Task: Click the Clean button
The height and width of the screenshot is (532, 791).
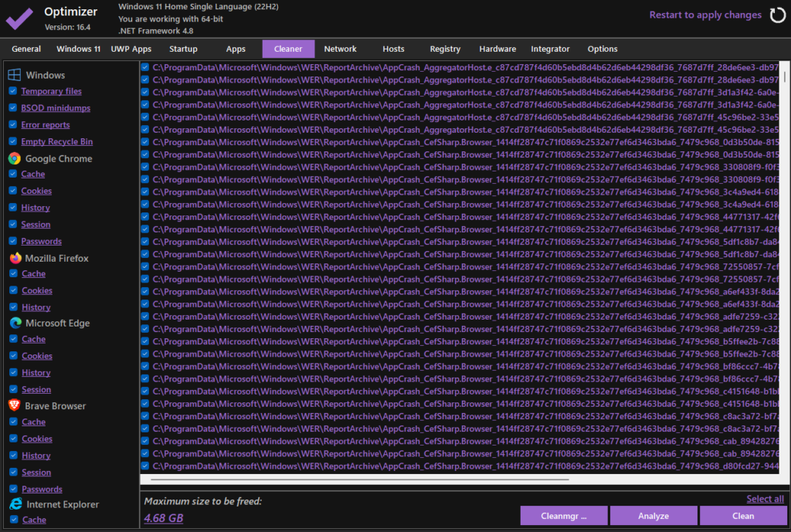Action: click(x=742, y=516)
